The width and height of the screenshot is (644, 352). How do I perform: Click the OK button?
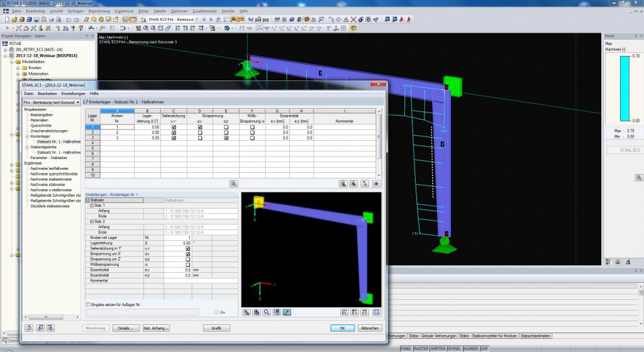[x=342, y=328]
